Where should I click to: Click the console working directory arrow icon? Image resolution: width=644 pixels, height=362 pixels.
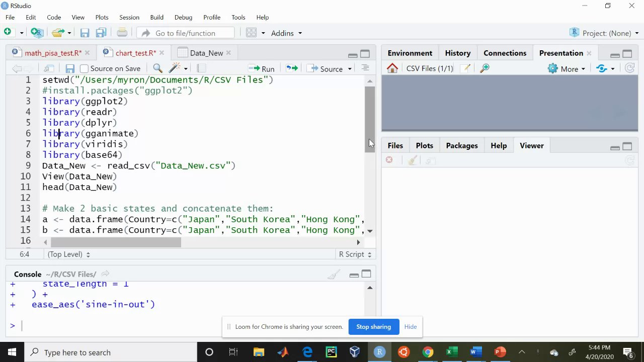pos(105,274)
